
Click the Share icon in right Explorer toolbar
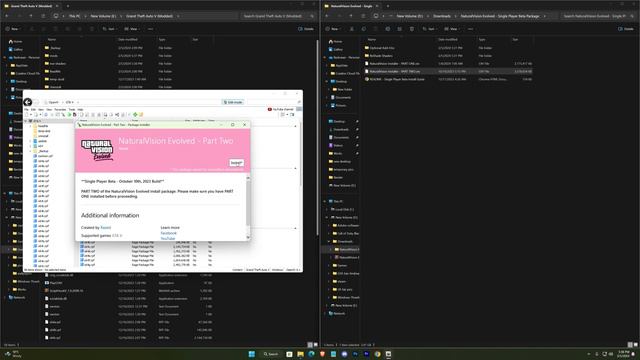tap(400, 29)
